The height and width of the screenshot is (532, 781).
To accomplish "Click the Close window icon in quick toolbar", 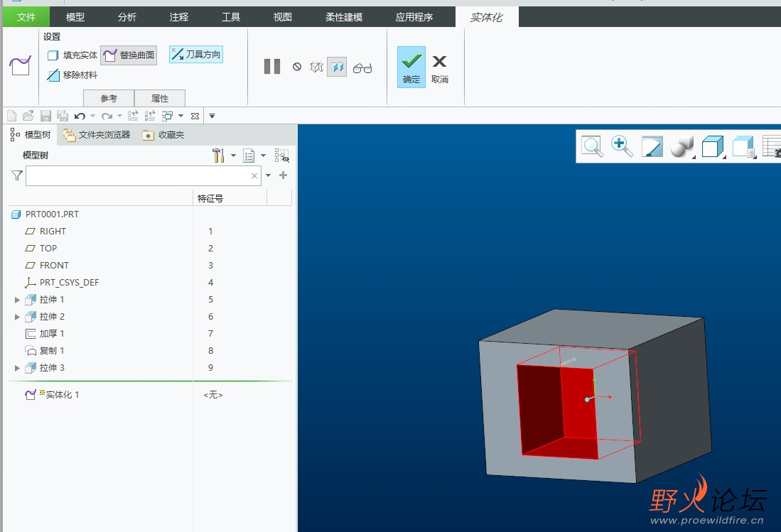I will [x=195, y=116].
